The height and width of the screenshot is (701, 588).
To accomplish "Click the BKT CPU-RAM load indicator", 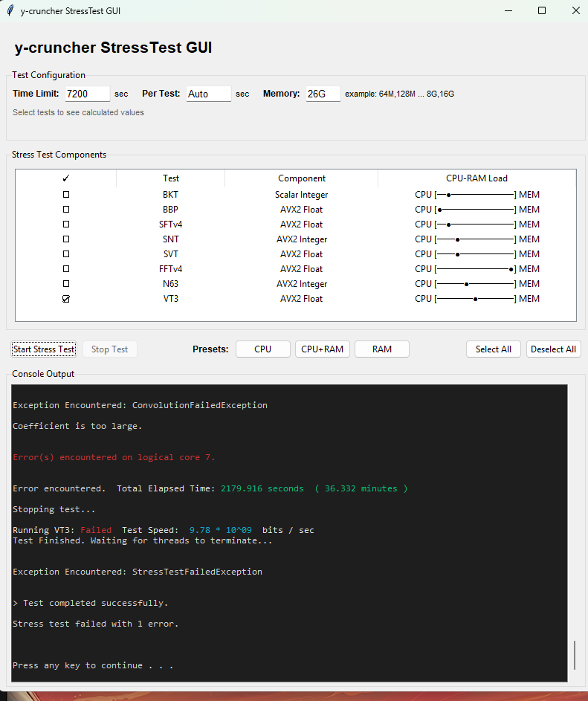I will 476,195.
